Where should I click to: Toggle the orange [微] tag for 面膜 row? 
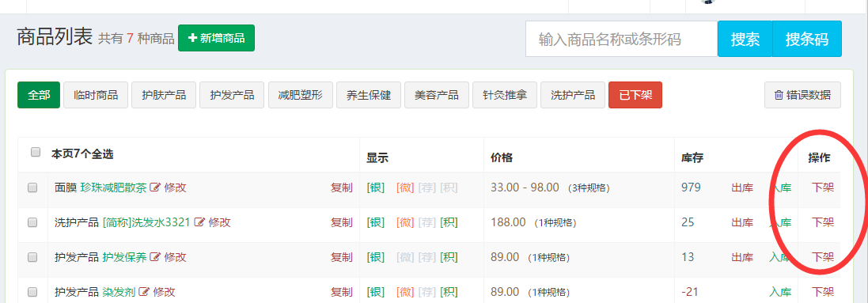pyautogui.click(x=405, y=187)
